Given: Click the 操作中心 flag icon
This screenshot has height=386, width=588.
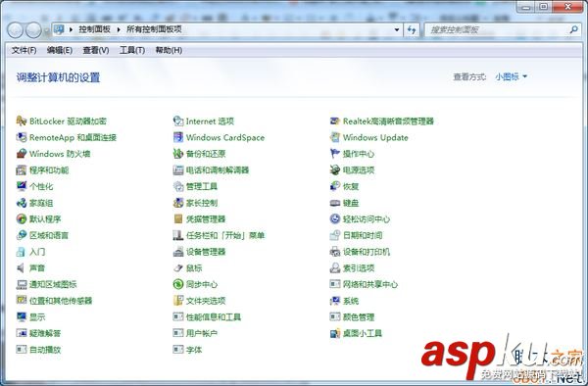Looking at the screenshot, I should click(x=335, y=154).
